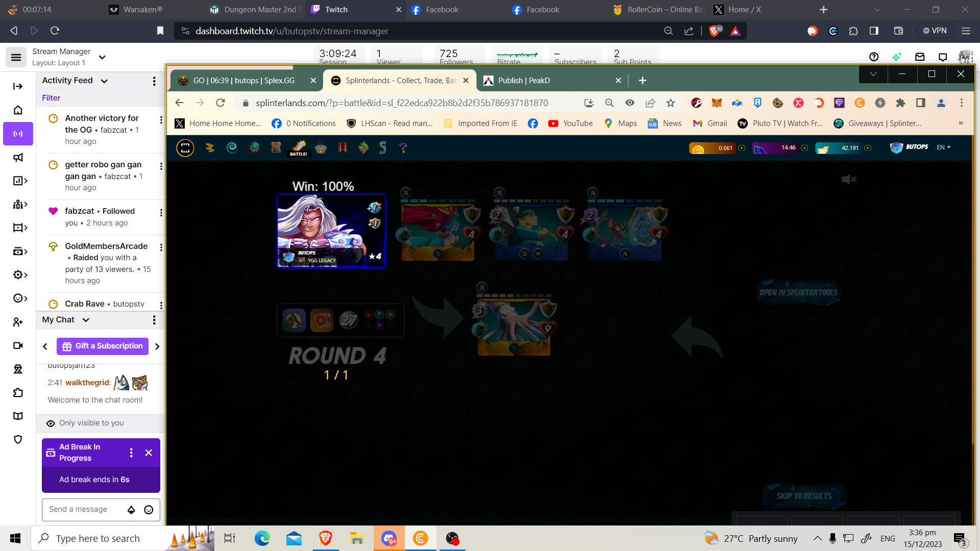980x551 pixels.
Task: Open the Safety shield icon in sidebar
Action: click(18, 439)
